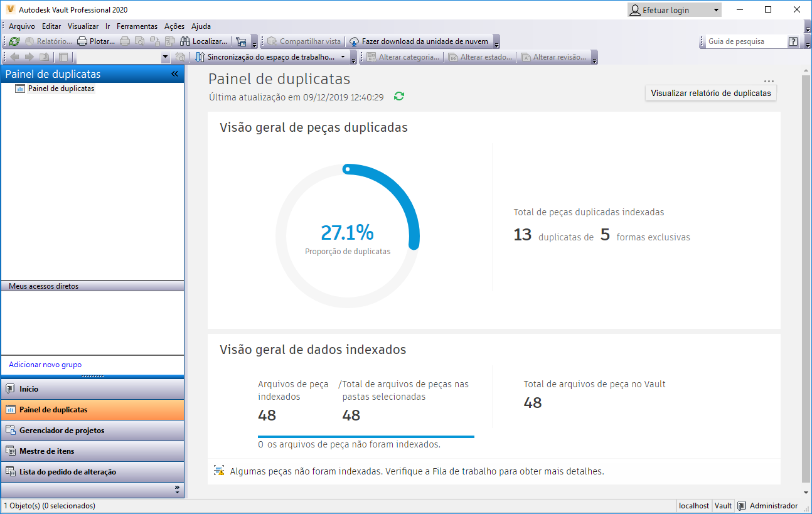Click Visualizar relatório de duplicatas button
Screen dimensions: 812x514
(x=711, y=93)
